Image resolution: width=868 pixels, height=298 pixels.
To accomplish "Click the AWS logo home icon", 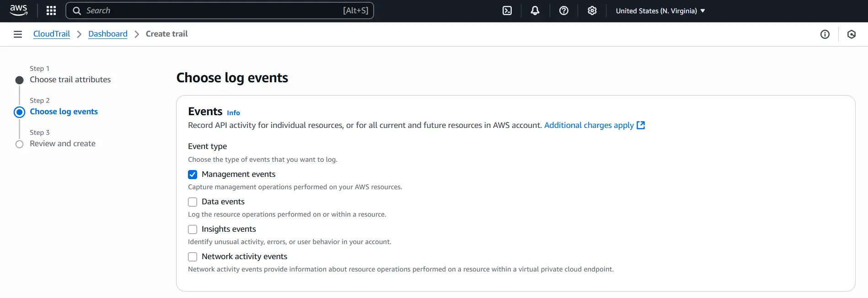I will pos(18,11).
